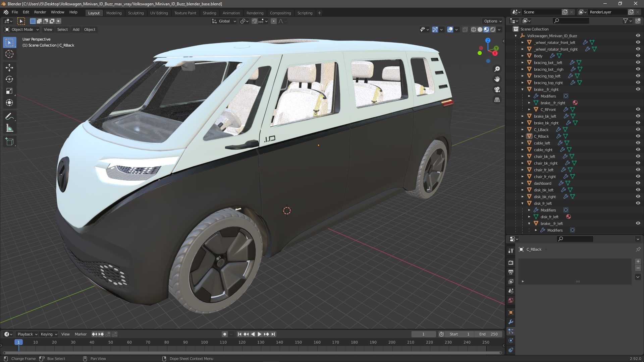
Task: Click current frame marker 1
Action: [x=18, y=342]
